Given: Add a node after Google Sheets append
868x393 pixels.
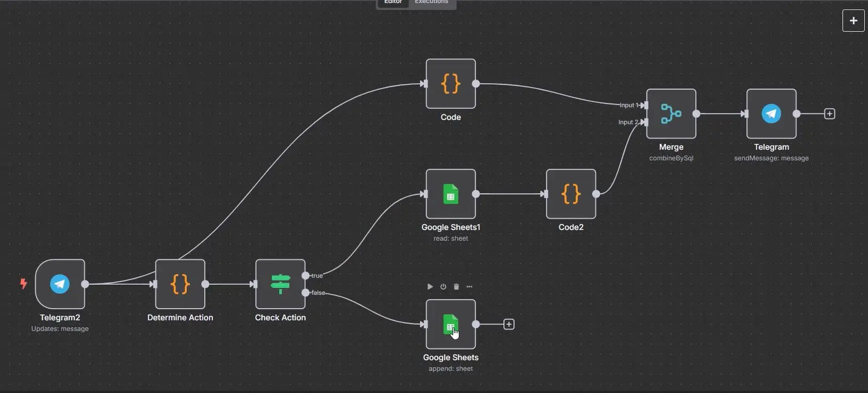Looking at the screenshot, I should click(x=509, y=324).
